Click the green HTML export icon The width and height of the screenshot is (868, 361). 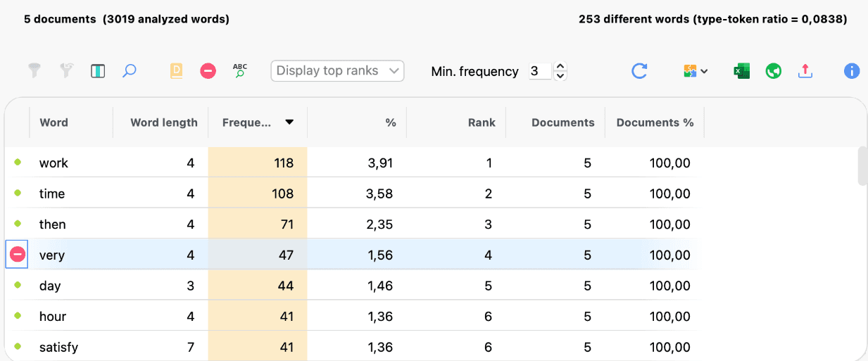pyautogui.click(x=774, y=71)
